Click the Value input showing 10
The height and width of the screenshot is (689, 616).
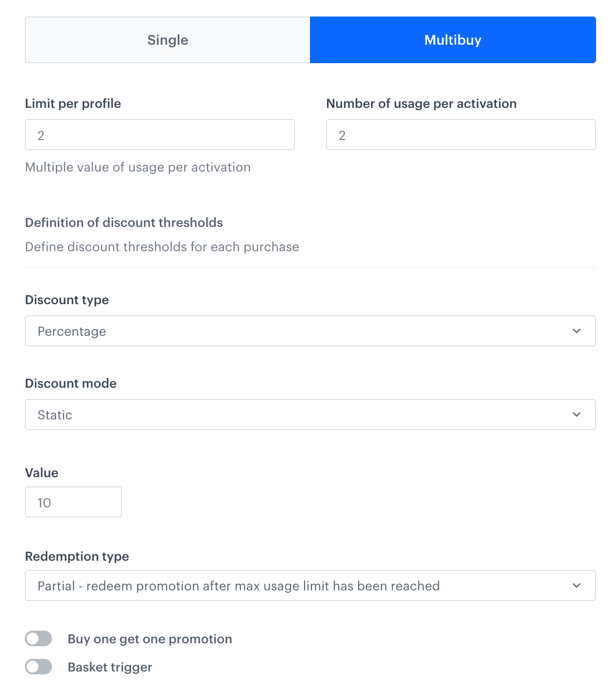(x=73, y=502)
